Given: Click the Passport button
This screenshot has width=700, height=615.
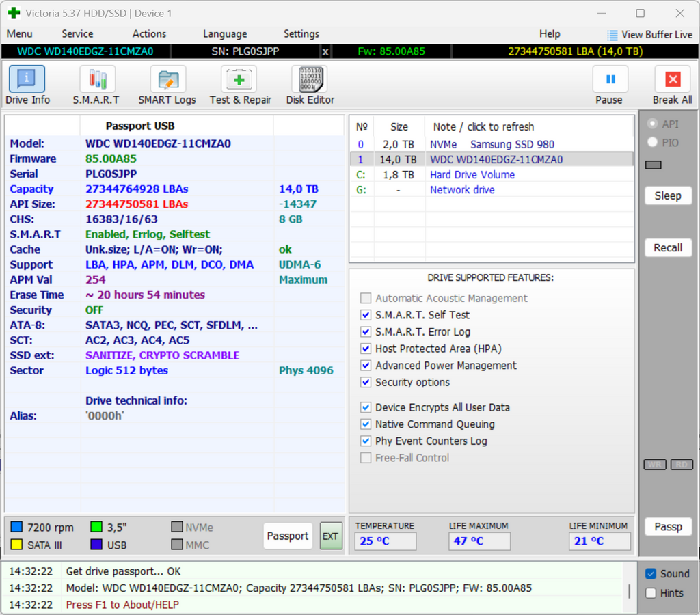Looking at the screenshot, I should (x=288, y=536).
